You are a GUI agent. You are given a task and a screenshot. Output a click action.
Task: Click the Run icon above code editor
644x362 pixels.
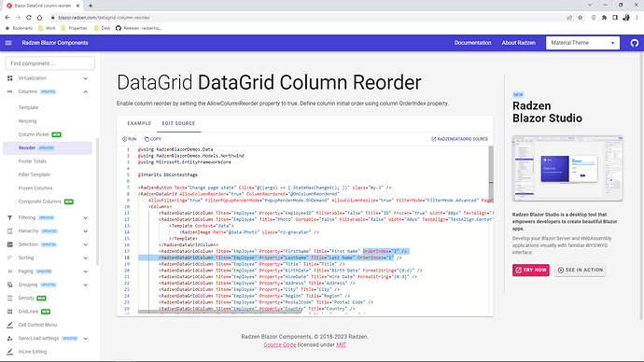tap(124, 139)
